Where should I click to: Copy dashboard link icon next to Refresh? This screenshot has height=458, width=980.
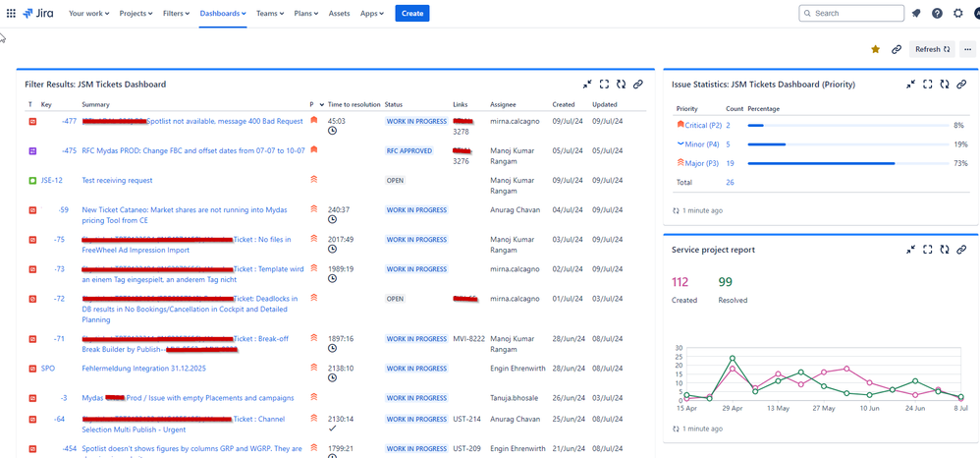(x=897, y=49)
